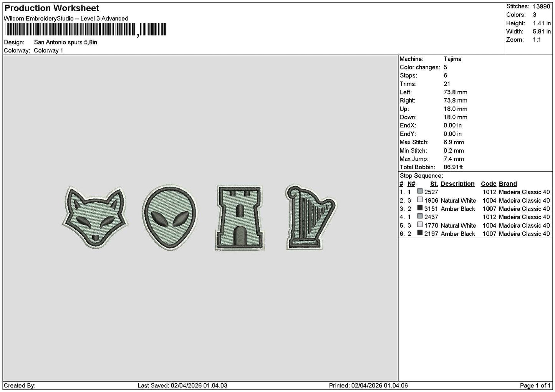Click 'Last Saved: 02/04/2026 01.04.03' footer
555x392 pixels.
click(x=182, y=385)
